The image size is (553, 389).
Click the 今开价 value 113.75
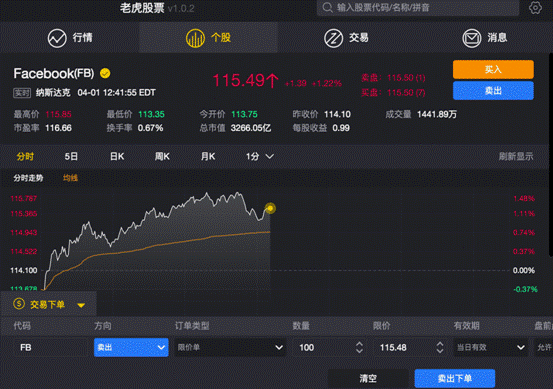pos(244,114)
